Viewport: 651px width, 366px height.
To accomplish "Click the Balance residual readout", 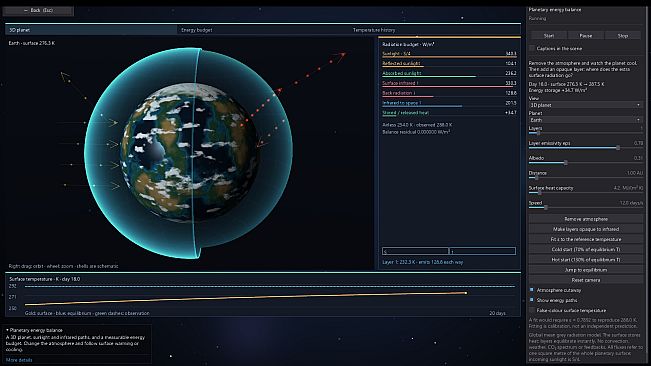I will [416, 132].
